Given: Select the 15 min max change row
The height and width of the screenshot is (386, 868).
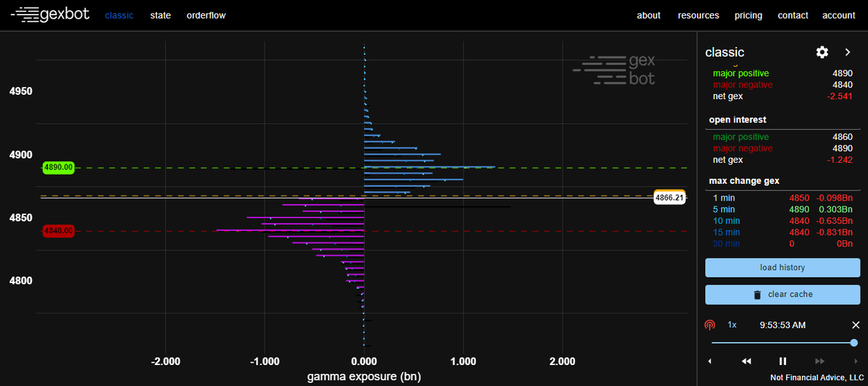Looking at the screenshot, I should (x=783, y=232).
